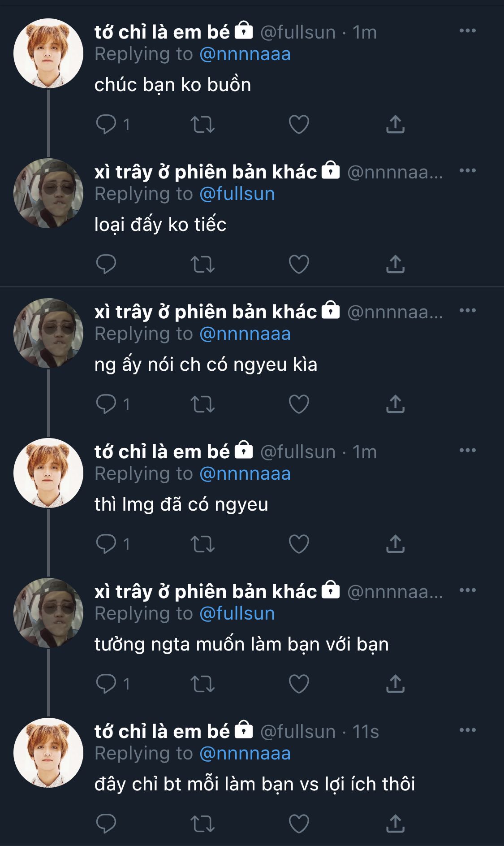Reply to tweet "ng ấy nói ch có ngyeu kìa"
The image size is (504, 846).
point(106,404)
